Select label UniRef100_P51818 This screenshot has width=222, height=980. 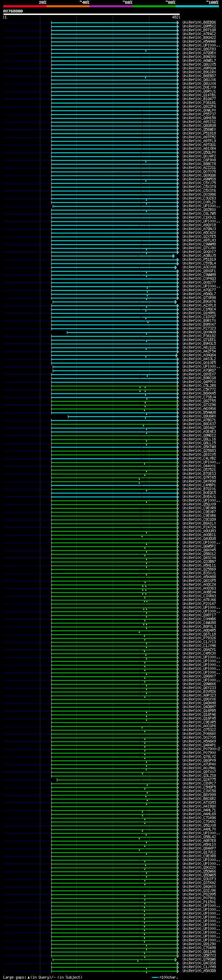point(199,133)
